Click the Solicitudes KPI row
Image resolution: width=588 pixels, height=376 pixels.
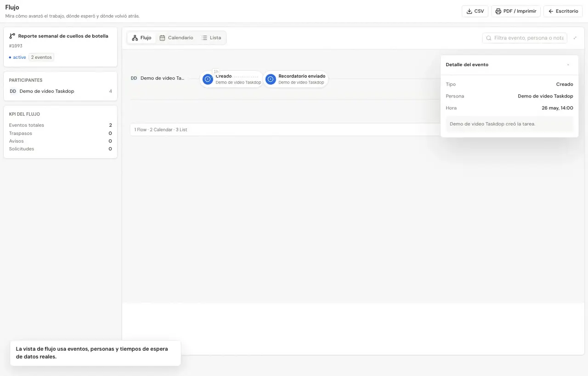click(60, 149)
